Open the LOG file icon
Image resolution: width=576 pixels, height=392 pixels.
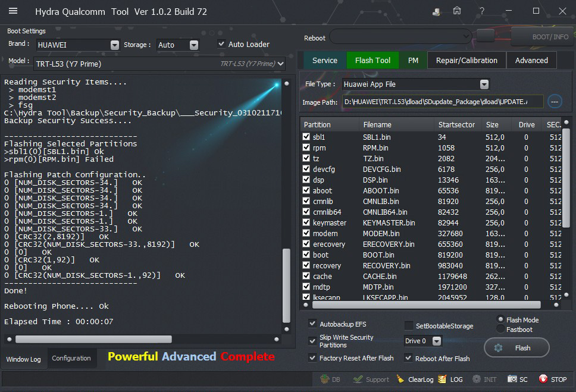(x=442, y=379)
